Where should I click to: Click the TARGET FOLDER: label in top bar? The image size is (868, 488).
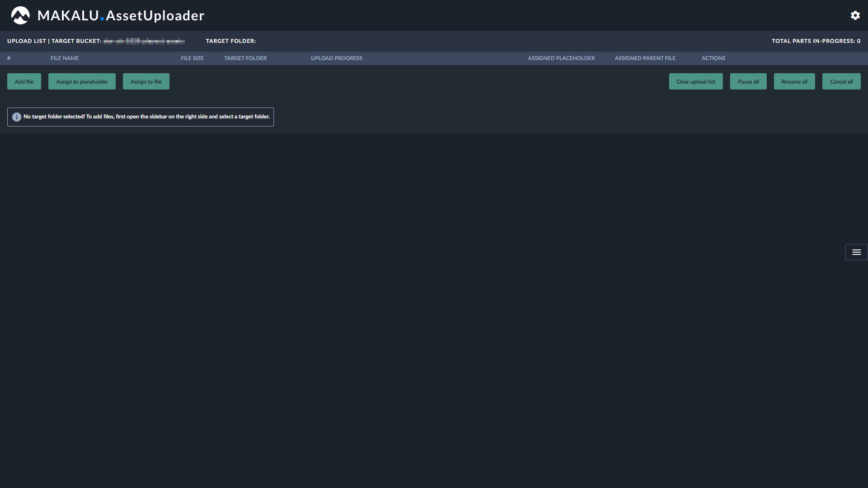pyautogui.click(x=231, y=41)
